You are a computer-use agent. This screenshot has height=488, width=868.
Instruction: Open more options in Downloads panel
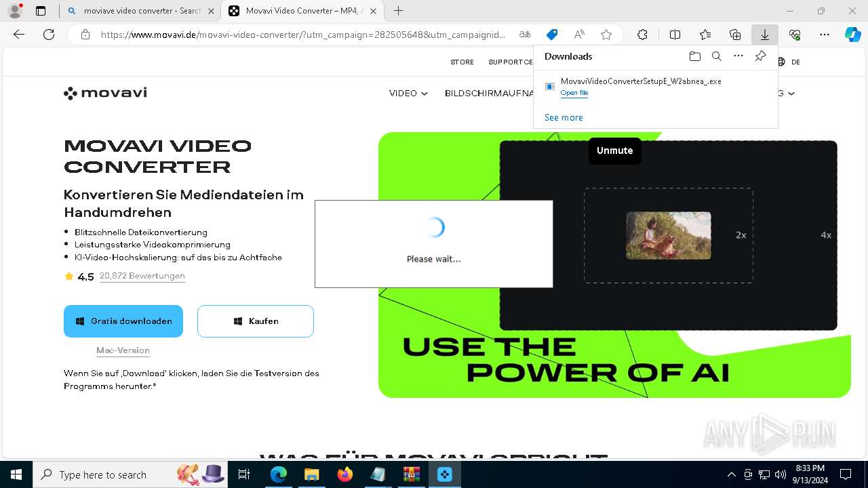[738, 56]
